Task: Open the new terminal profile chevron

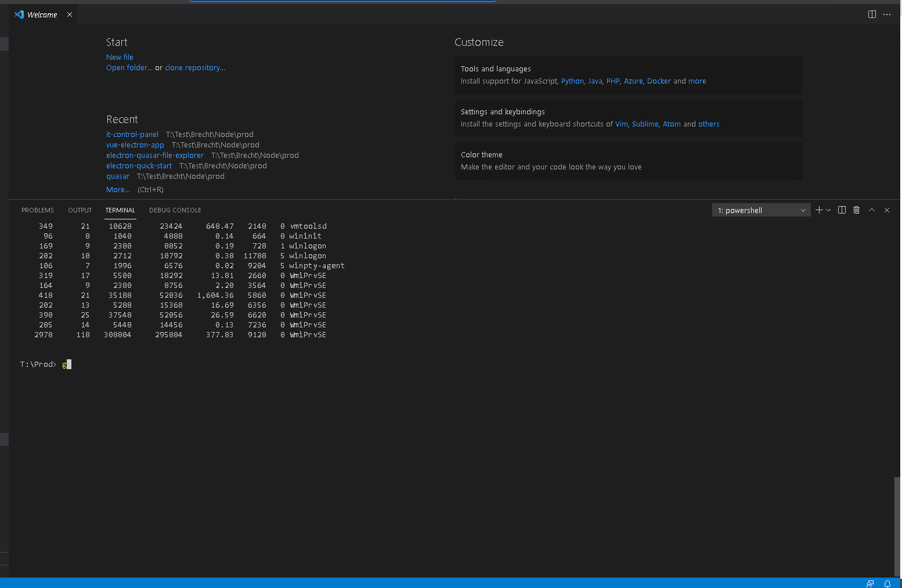Action: pos(828,210)
